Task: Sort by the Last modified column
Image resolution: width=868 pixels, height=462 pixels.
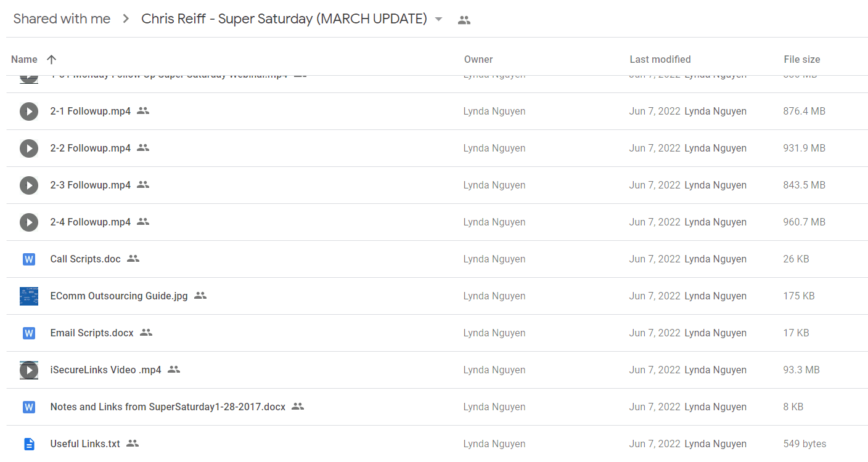Action: pos(660,59)
